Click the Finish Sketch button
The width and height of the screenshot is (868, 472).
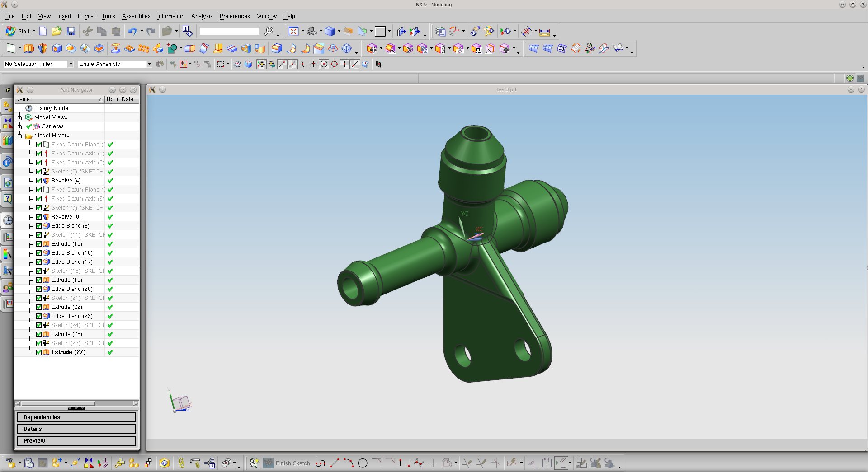pyautogui.click(x=287, y=463)
